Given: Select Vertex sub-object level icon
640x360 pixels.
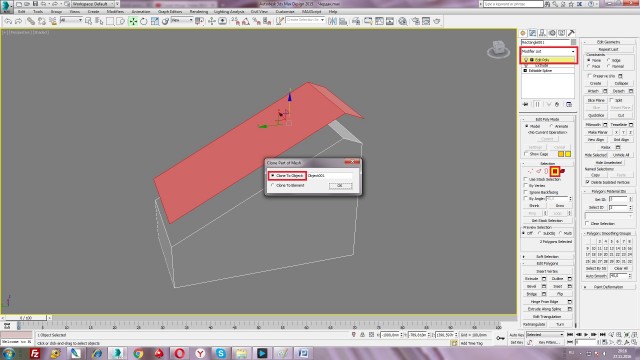Looking at the screenshot, I should point(531,171).
